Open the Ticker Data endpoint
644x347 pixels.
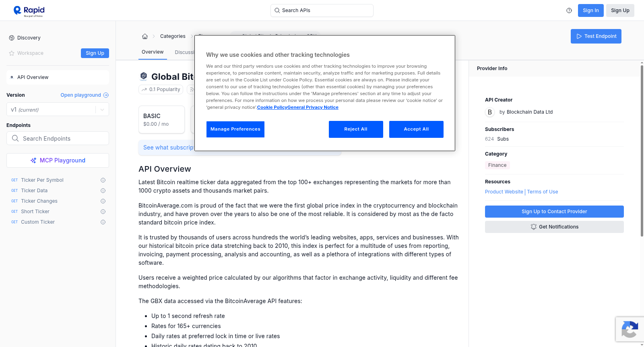[x=34, y=191]
